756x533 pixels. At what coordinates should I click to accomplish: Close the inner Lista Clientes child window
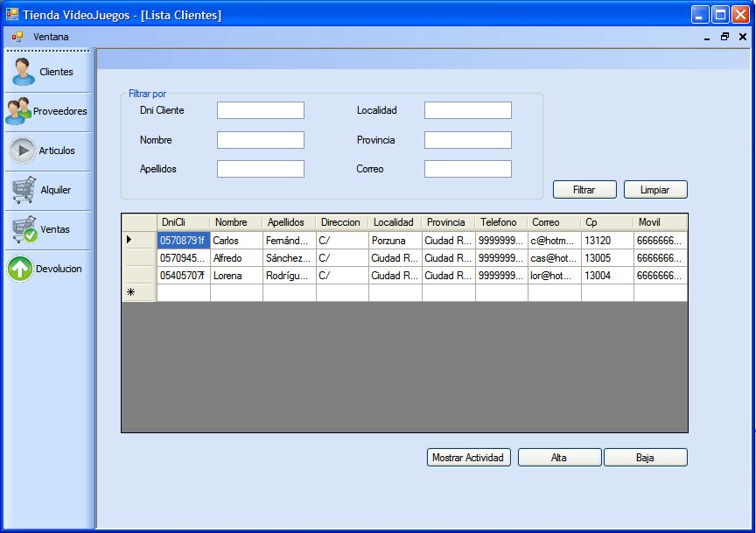[x=743, y=37]
